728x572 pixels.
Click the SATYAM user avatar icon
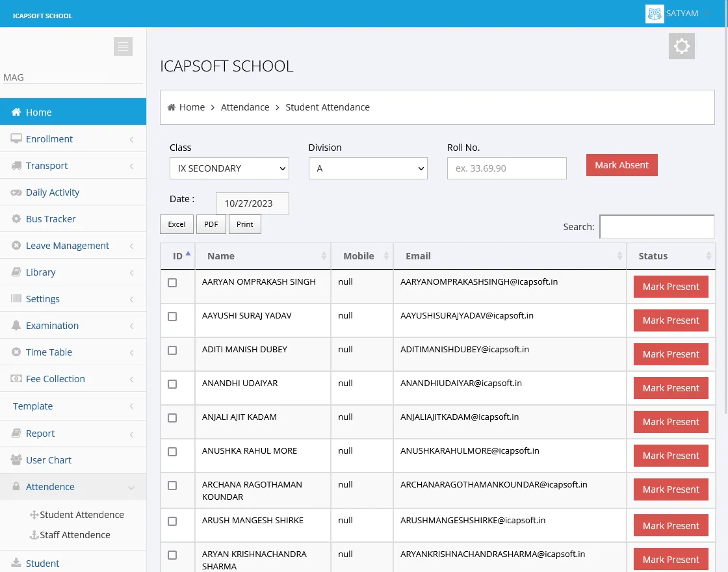pyautogui.click(x=655, y=14)
